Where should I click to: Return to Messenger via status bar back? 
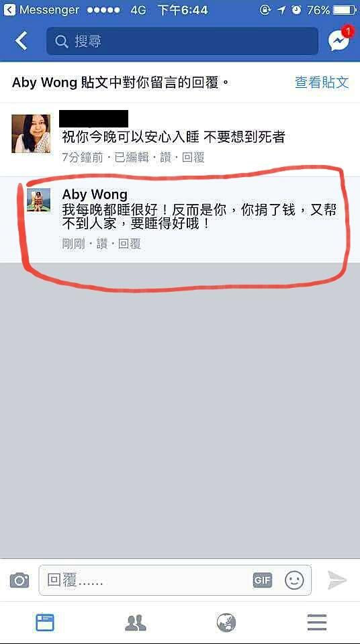tap(42, 9)
